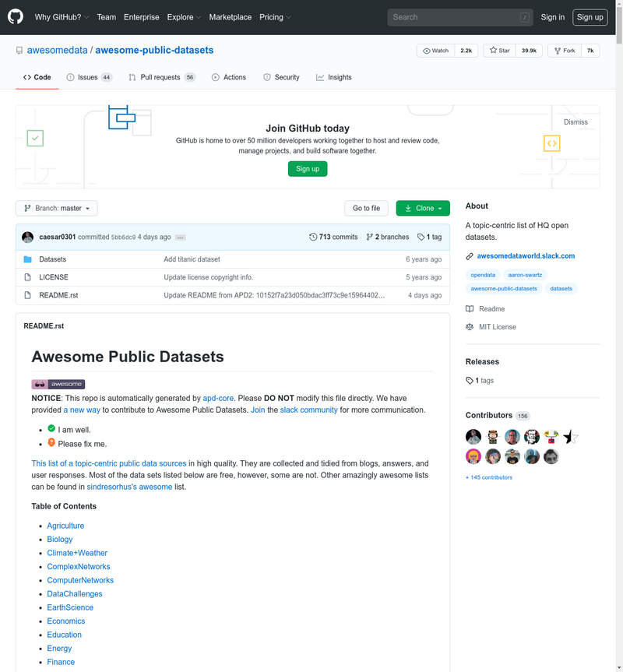
Task: Switch to the Insights tab
Action: 334,77
